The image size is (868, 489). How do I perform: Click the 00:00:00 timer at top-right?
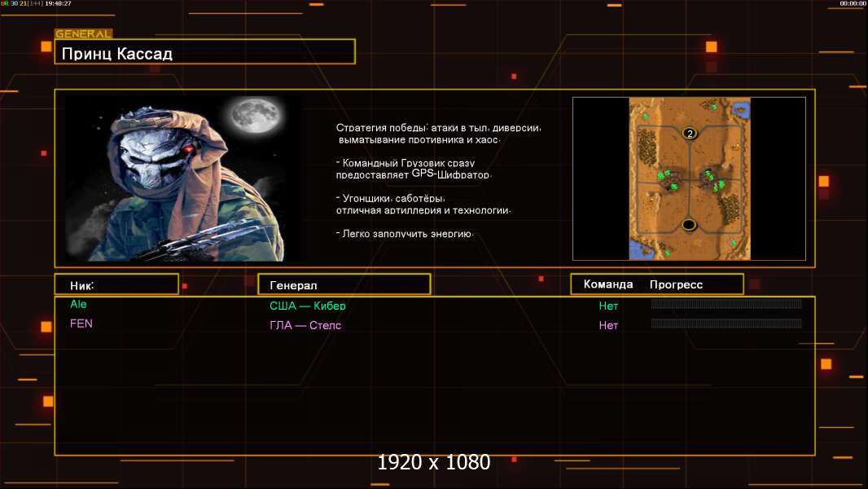(853, 3)
